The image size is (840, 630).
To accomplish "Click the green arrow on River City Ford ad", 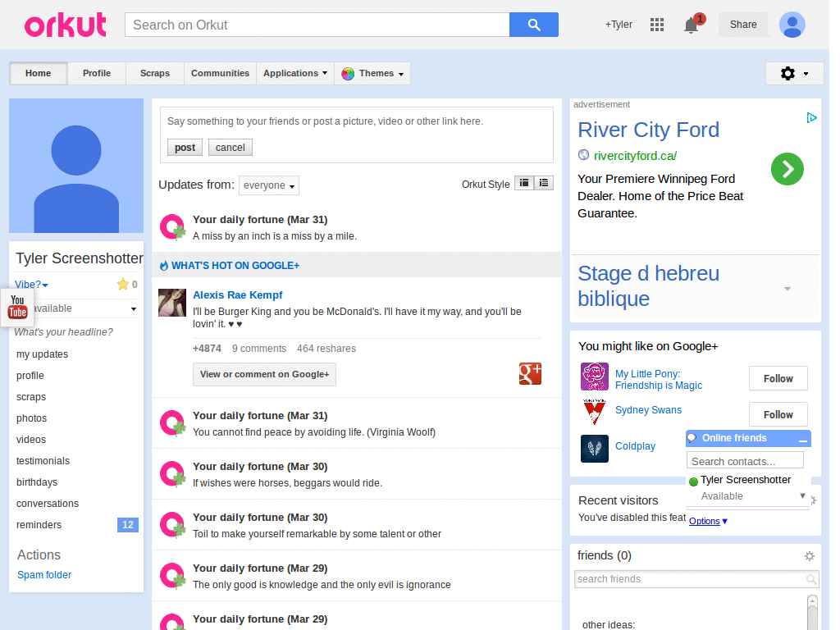I will [x=787, y=169].
